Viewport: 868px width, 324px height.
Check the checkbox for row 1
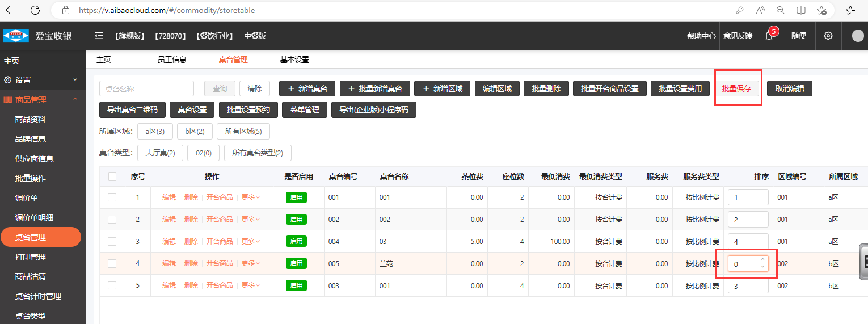point(112,197)
